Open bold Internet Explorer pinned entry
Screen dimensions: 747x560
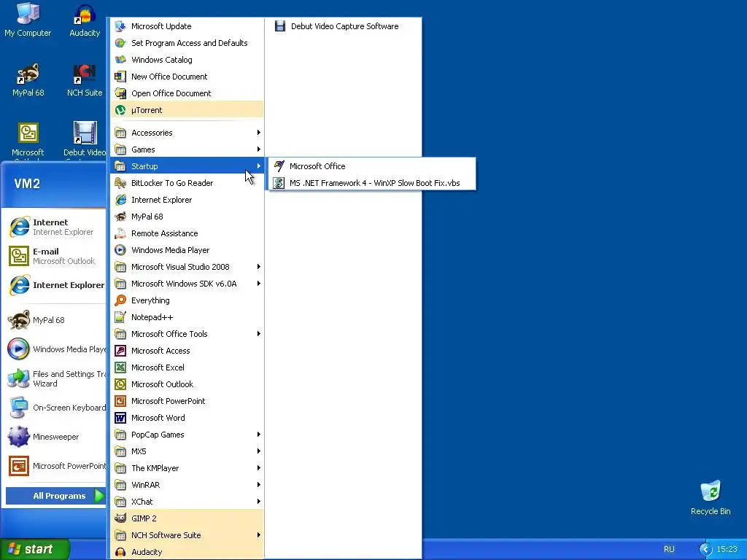(x=55, y=285)
